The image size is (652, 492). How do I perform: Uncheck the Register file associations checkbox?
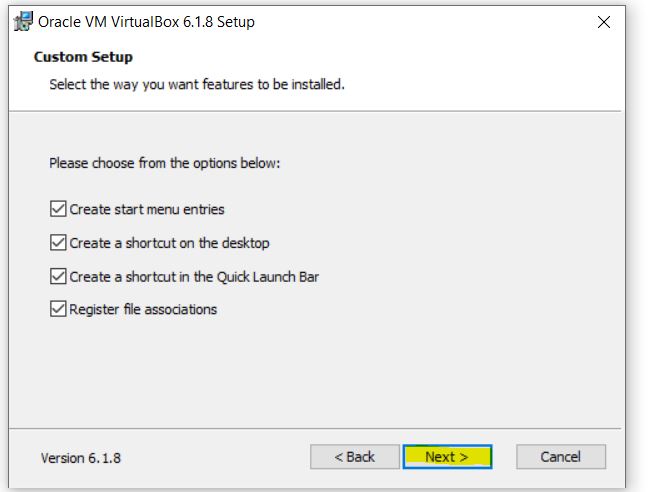coord(58,310)
